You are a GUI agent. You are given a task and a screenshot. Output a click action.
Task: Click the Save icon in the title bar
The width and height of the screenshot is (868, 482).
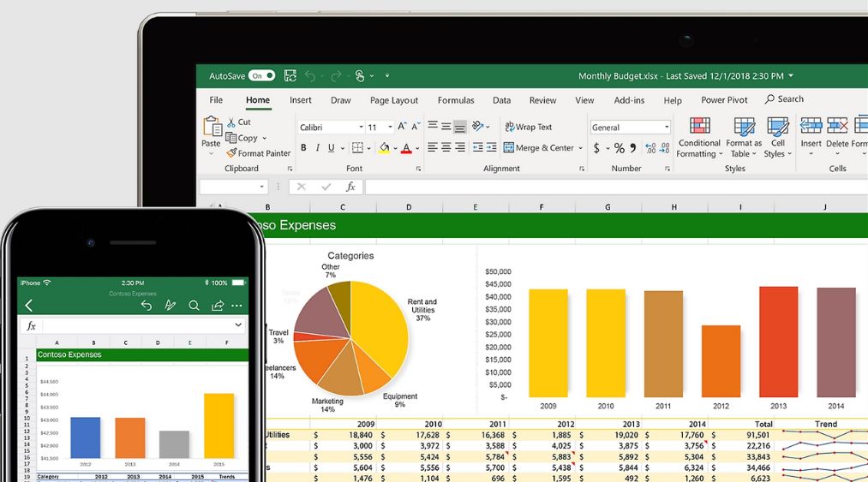pos(290,76)
